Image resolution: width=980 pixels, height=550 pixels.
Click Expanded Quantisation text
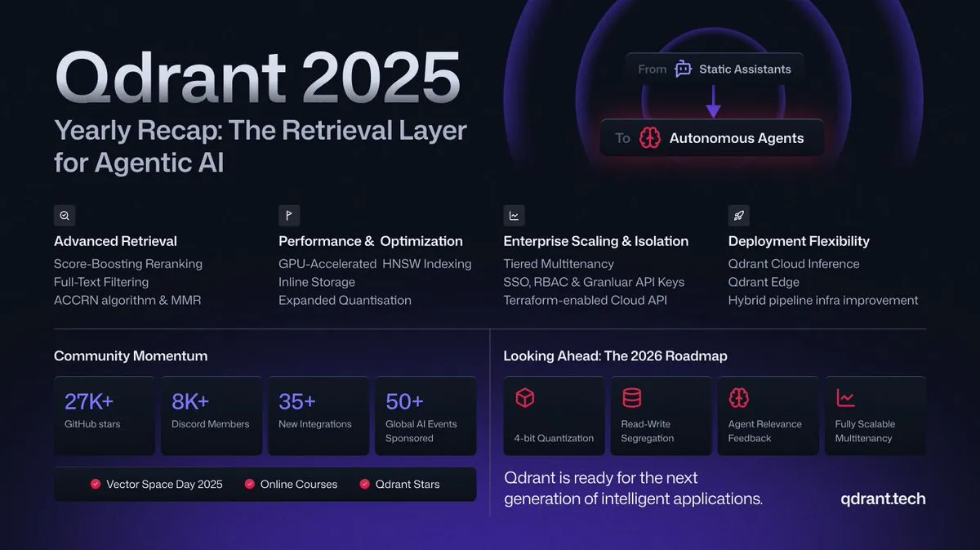pos(345,300)
